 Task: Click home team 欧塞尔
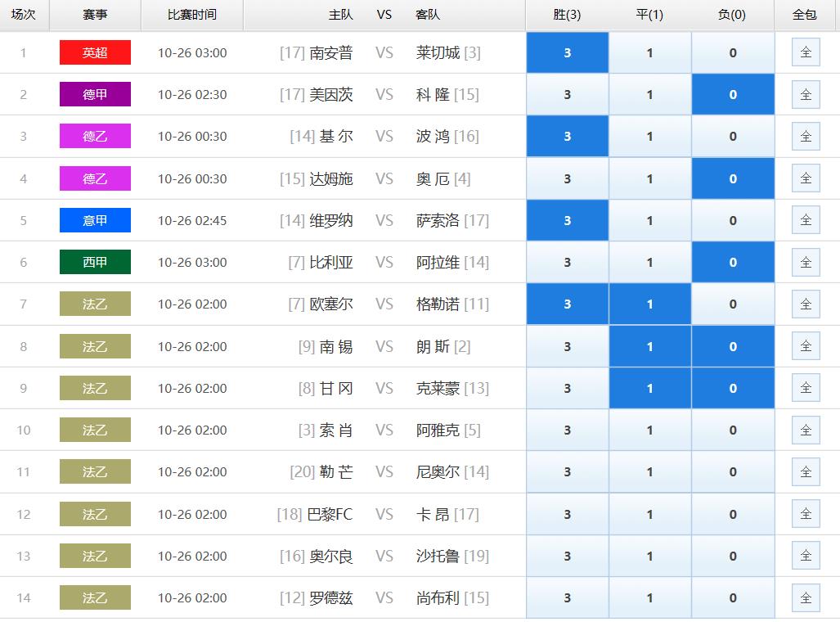[x=331, y=304]
